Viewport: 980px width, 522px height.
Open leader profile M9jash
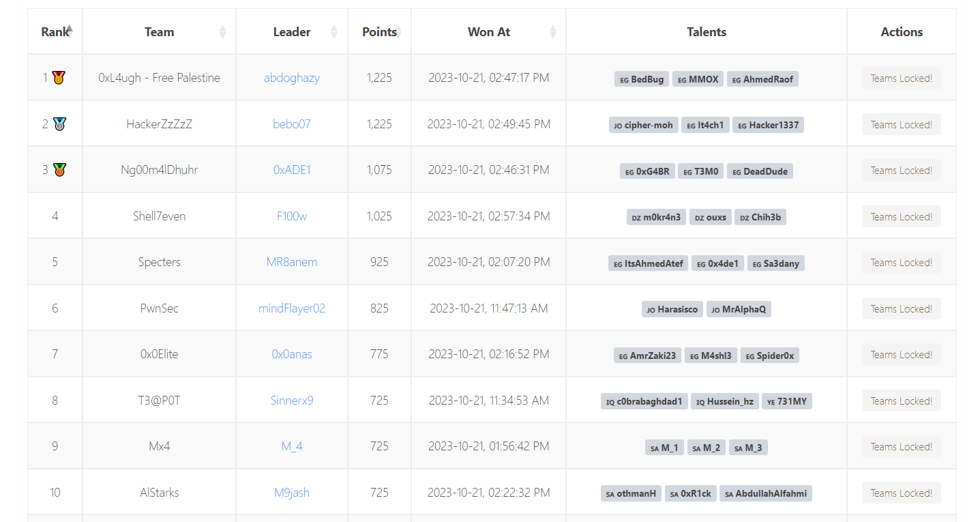(292, 493)
